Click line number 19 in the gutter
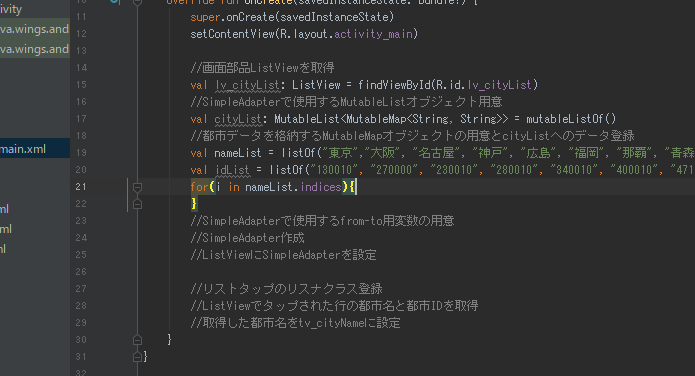Image resolution: width=695 pixels, height=376 pixels. pos(81,153)
